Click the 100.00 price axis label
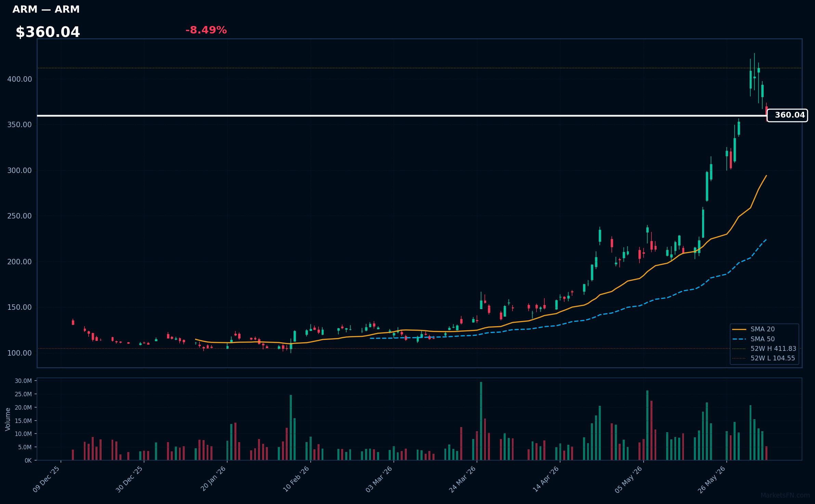 click(20, 353)
